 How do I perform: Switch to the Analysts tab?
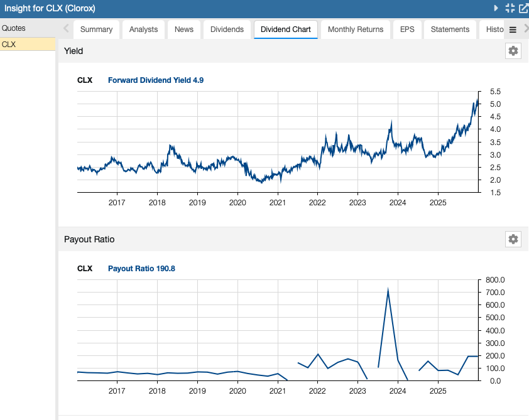(143, 29)
